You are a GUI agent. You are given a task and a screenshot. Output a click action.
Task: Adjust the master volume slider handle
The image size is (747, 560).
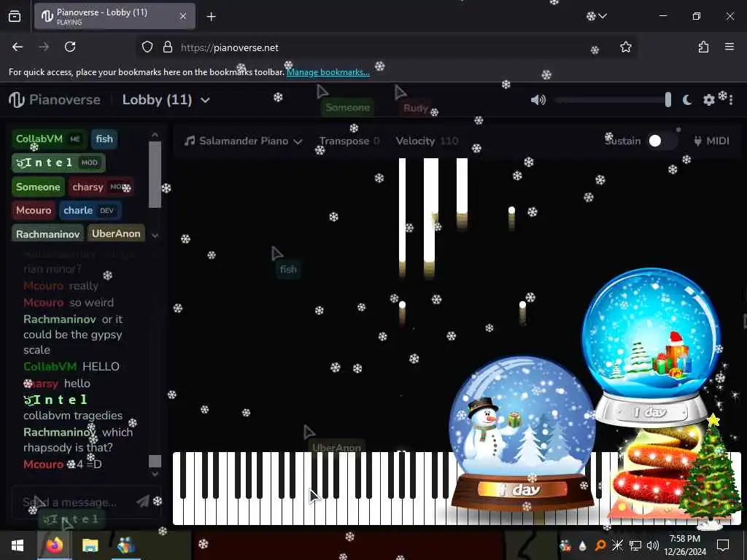[668, 99]
